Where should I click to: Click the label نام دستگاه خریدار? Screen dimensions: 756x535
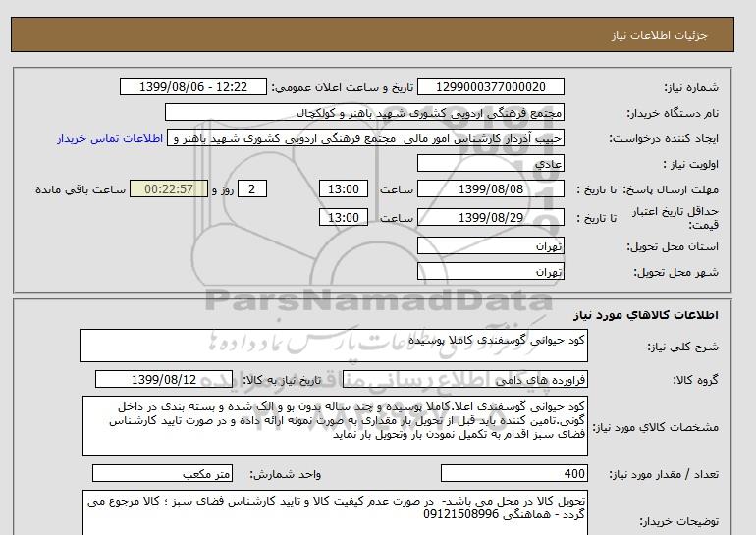click(673, 113)
